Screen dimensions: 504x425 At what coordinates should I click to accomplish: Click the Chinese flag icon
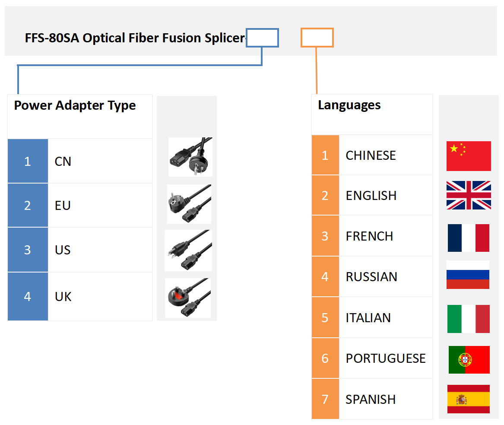point(469,156)
